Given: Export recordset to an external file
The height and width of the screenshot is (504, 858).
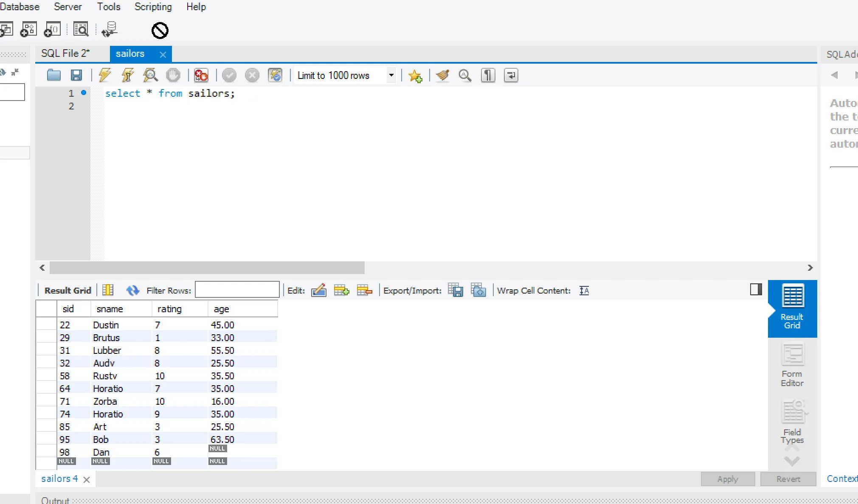Looking at the screenshot, I should coord(456,291).
